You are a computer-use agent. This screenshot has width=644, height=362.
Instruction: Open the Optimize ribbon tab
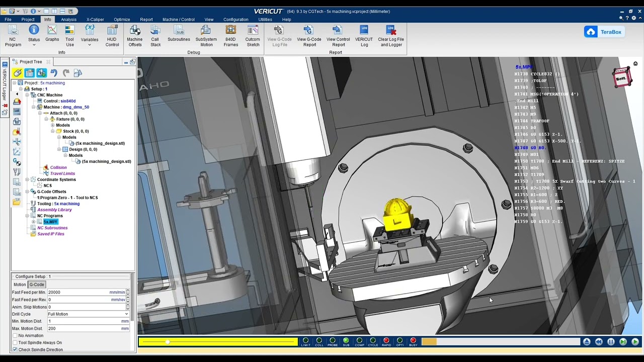click(x=122, y=20)
